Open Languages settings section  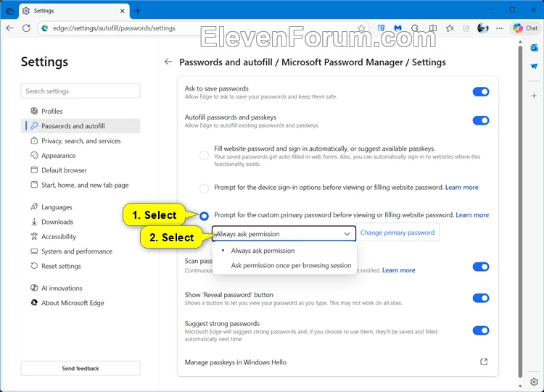[81, 207]
